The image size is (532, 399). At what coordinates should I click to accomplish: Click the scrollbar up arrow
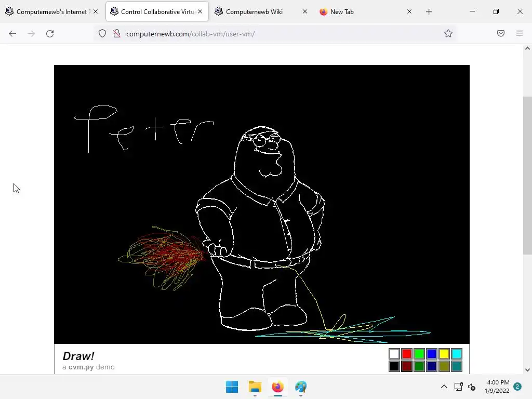527,48
